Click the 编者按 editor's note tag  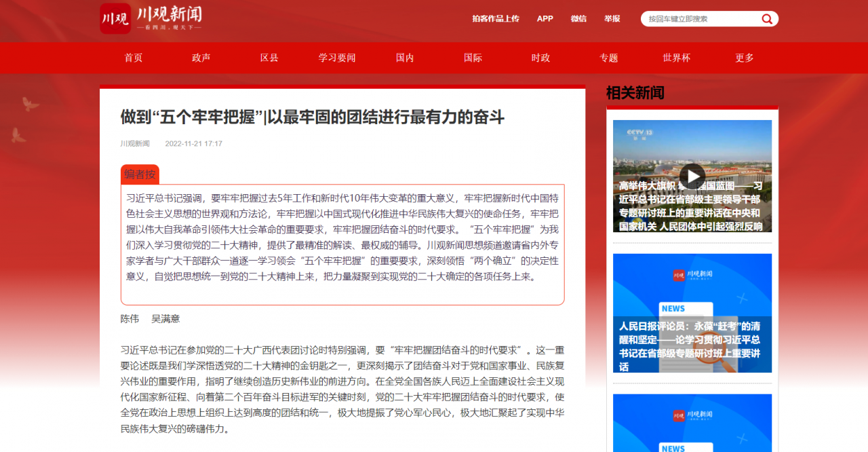pos(138,174)
